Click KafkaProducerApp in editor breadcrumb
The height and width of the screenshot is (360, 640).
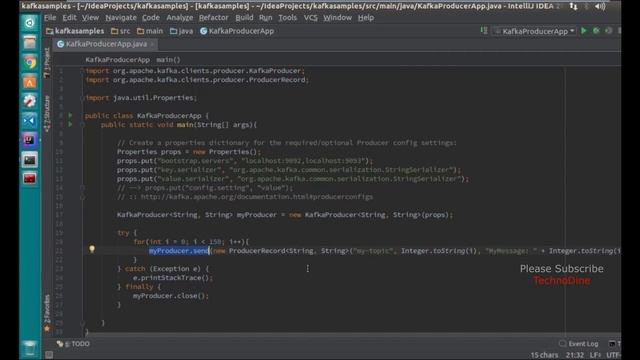[x=118, y=60]
